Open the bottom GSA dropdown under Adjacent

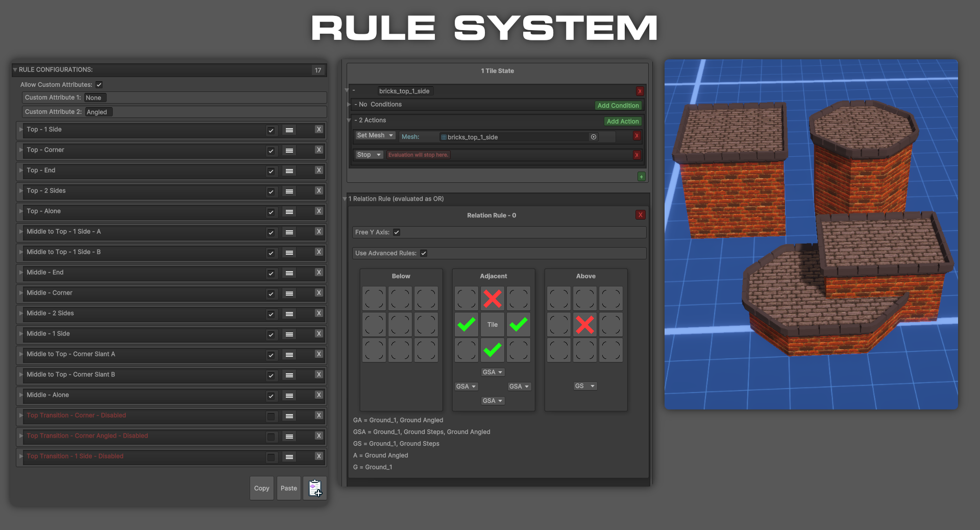click(x=493, y=401)
